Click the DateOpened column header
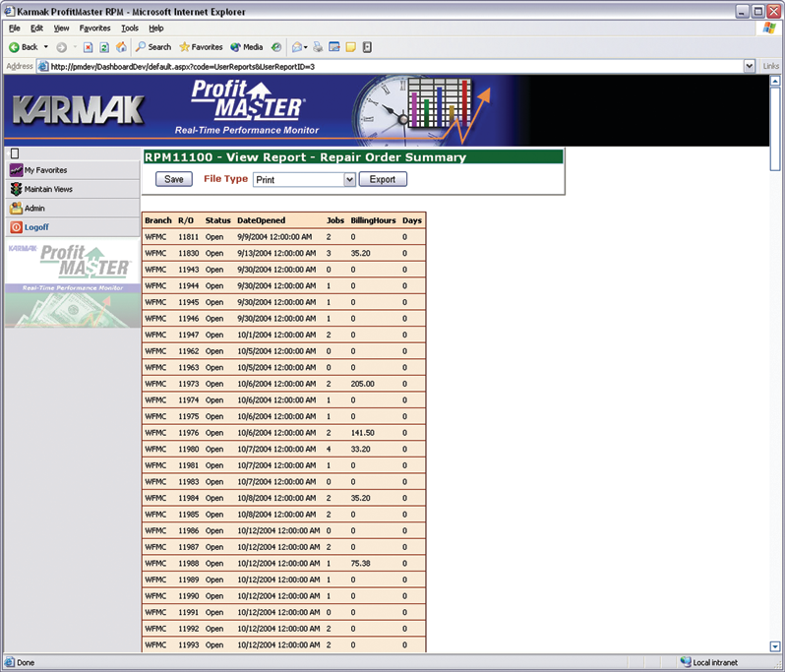 262,220
